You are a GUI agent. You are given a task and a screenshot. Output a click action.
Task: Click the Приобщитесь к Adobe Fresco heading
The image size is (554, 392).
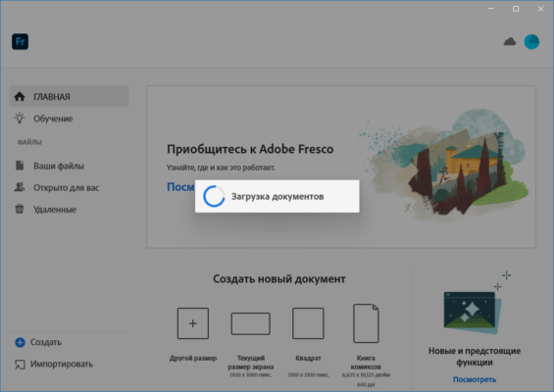click(250, 149)
